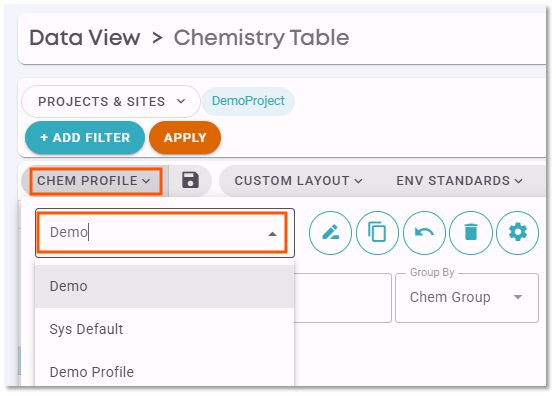Viewport: 556px width, 396px height.
Task: Click the save profile floppy disk icon
Action: [x=190, y=180]
